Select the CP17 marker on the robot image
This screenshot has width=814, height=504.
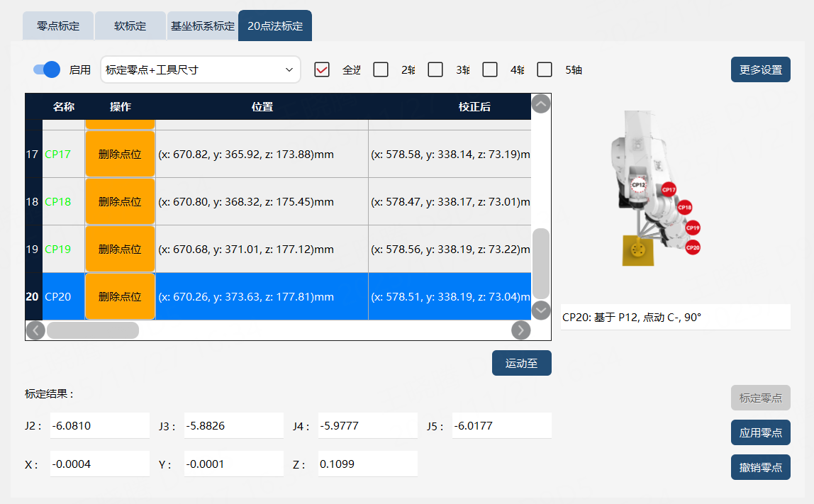tap(669, 189)
